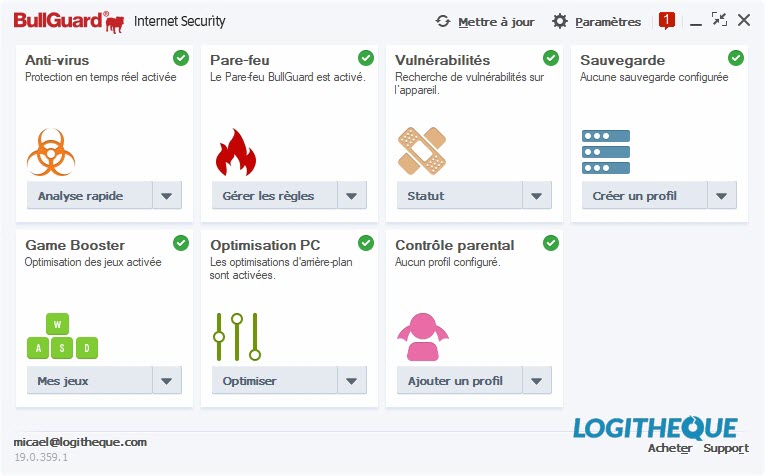Click the Pare-feu green status checkmark
Screen dimensions: 765x476
click(x=365, y=58)
